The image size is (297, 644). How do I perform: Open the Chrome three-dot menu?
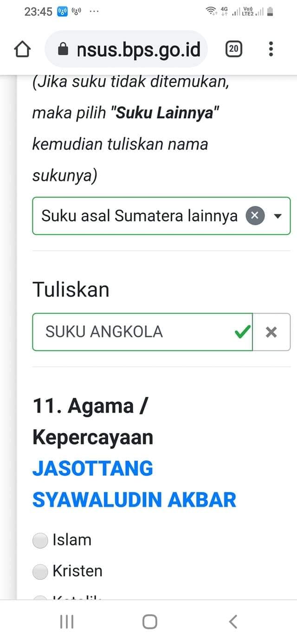[x=271, y=49]
